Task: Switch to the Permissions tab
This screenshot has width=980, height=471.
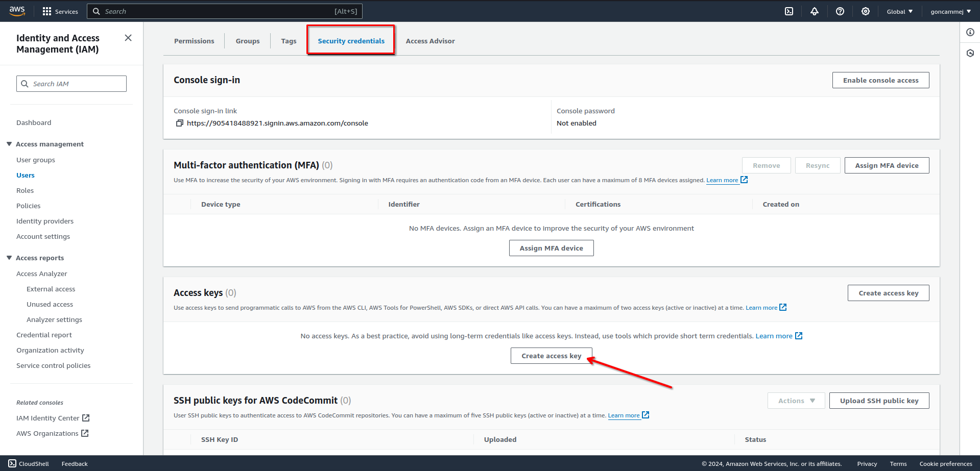Action: tap(194, 41)
